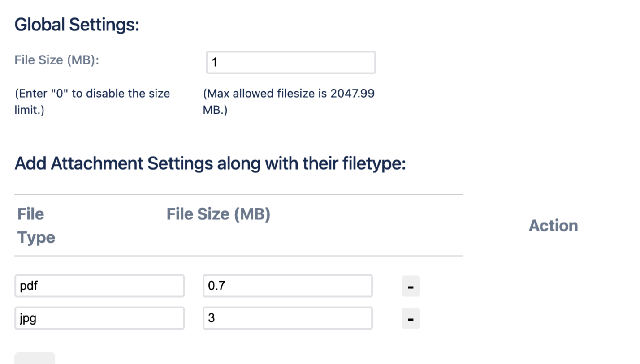640x364 pixels.
Task: Click the divider line above the table headers
Action: (x=238, y=195)
